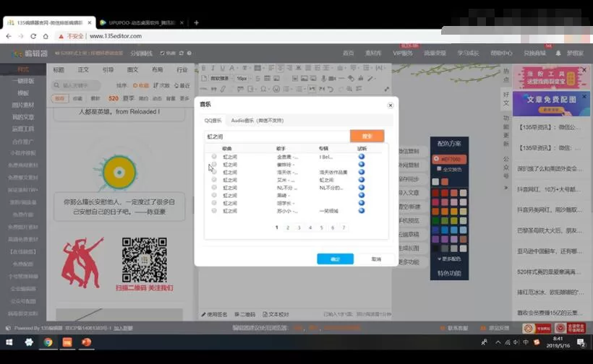This screenshot has width=593, height=364.
Task: Go to page 7 of song results
Action: 344,227
